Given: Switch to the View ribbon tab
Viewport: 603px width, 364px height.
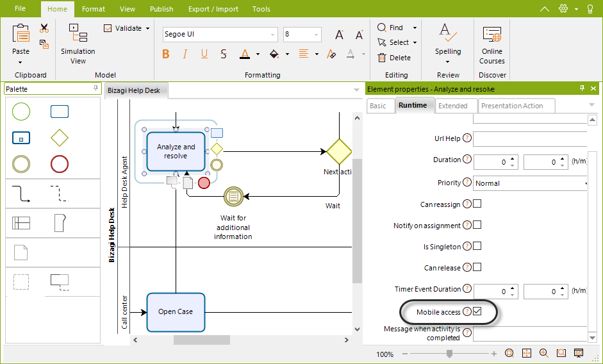Looking at the screenshot, I should point(128,9).
